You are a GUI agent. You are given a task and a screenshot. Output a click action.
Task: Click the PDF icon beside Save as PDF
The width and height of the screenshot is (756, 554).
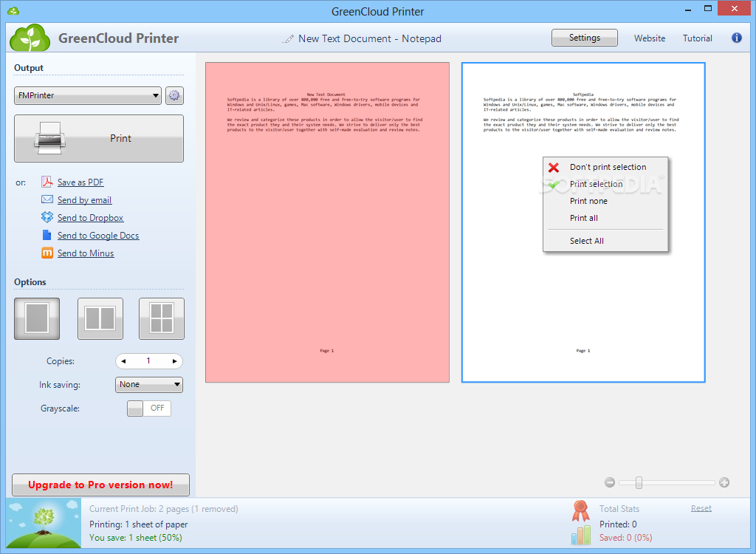[x=47, y=182]
